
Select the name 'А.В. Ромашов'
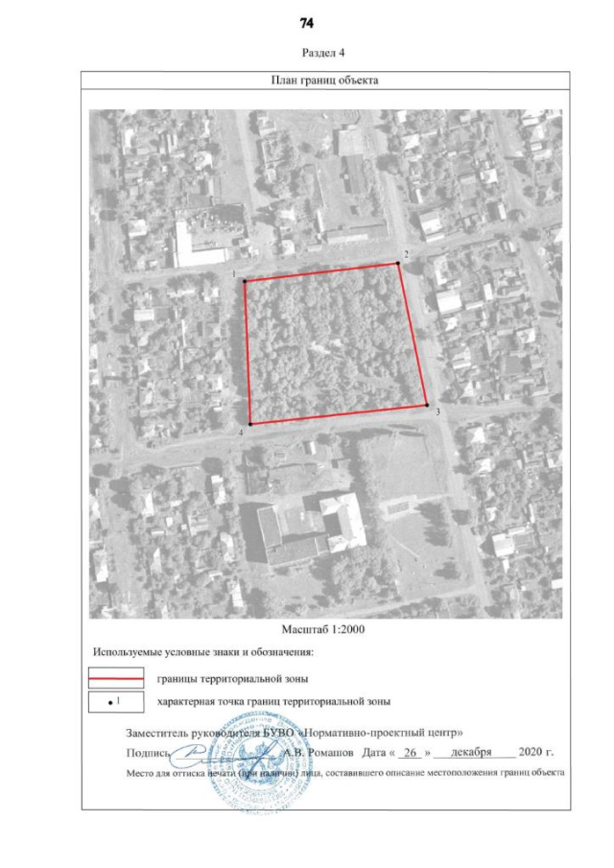(x=319, y=753)
